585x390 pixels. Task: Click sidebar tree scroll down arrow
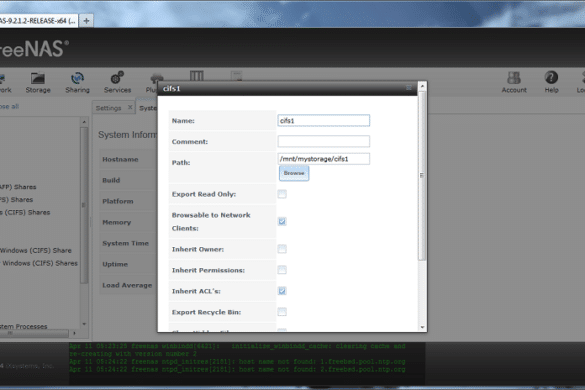pyautogui.click(x=84, y=324)
